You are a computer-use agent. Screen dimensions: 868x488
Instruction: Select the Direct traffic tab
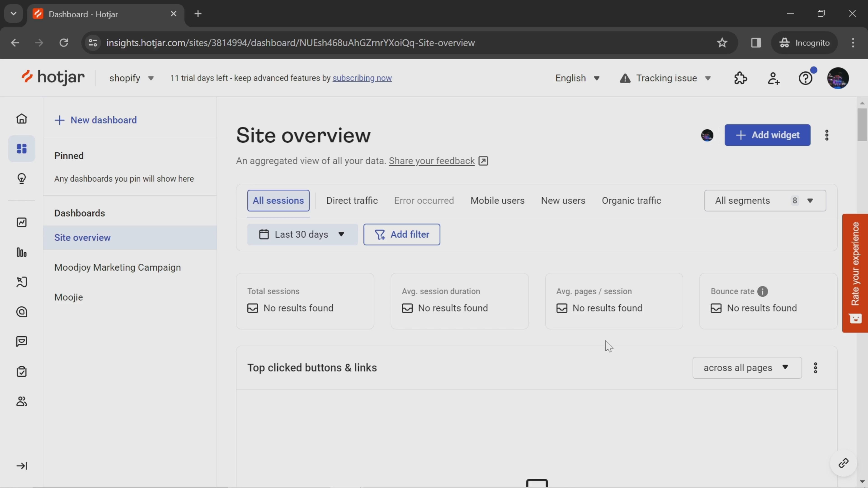point(352,200)
